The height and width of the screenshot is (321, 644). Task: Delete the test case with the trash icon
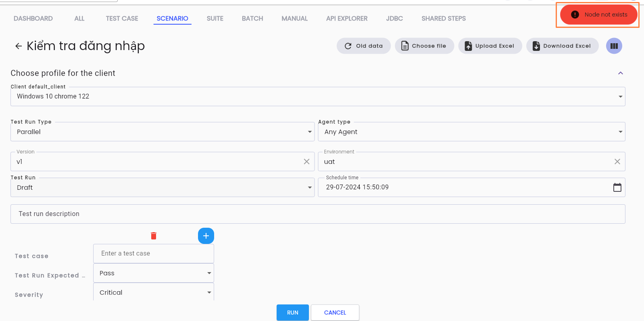pyautogui.click(x=154, y=236)
